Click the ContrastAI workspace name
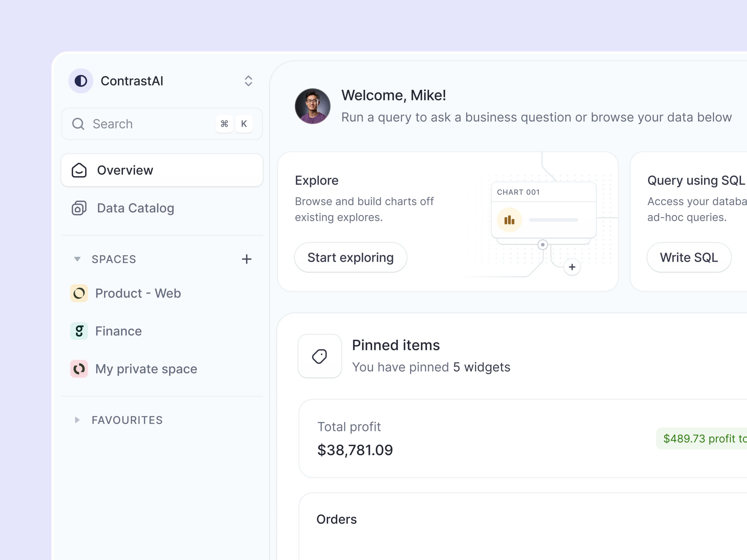This screenshot has height=560, width=747. (132, 81)
